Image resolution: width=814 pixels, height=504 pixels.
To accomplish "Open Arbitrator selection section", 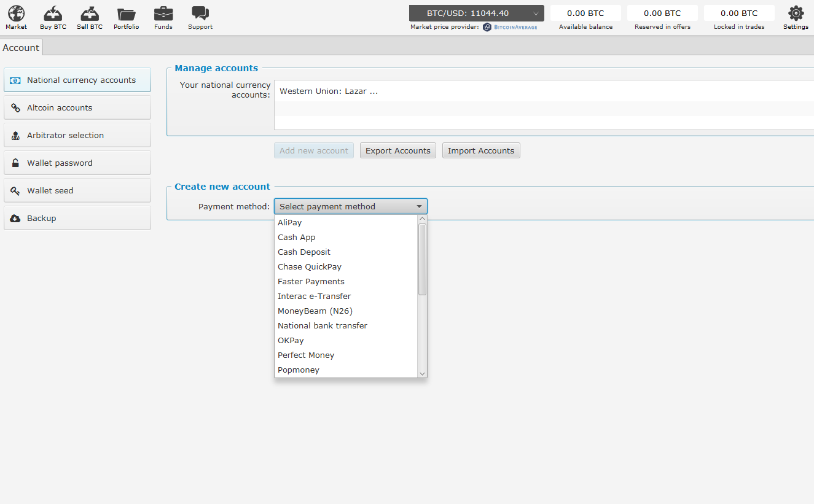I will (77, 135).
